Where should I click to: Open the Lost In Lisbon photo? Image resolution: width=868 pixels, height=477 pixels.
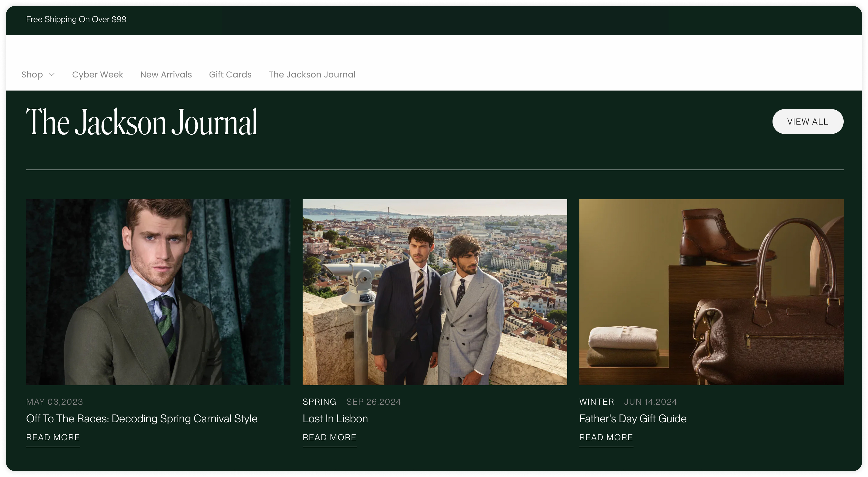[x=434, y=292]
